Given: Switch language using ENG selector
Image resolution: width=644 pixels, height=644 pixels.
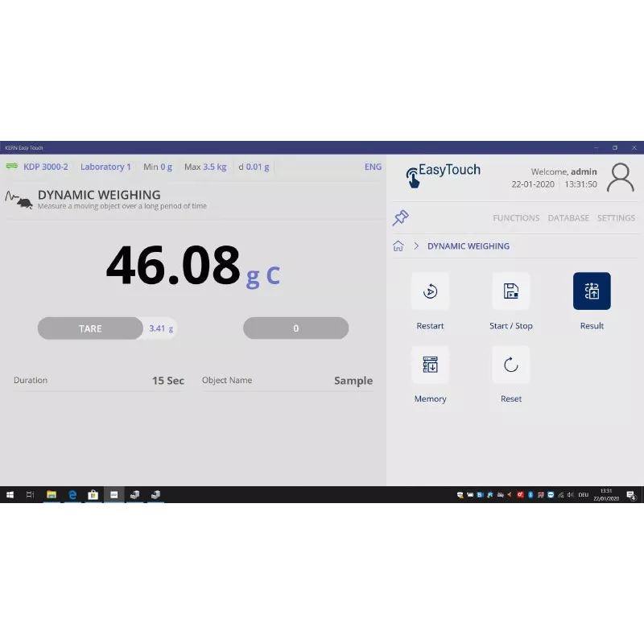Looking at the screenshot, I should tap(373, 167).
